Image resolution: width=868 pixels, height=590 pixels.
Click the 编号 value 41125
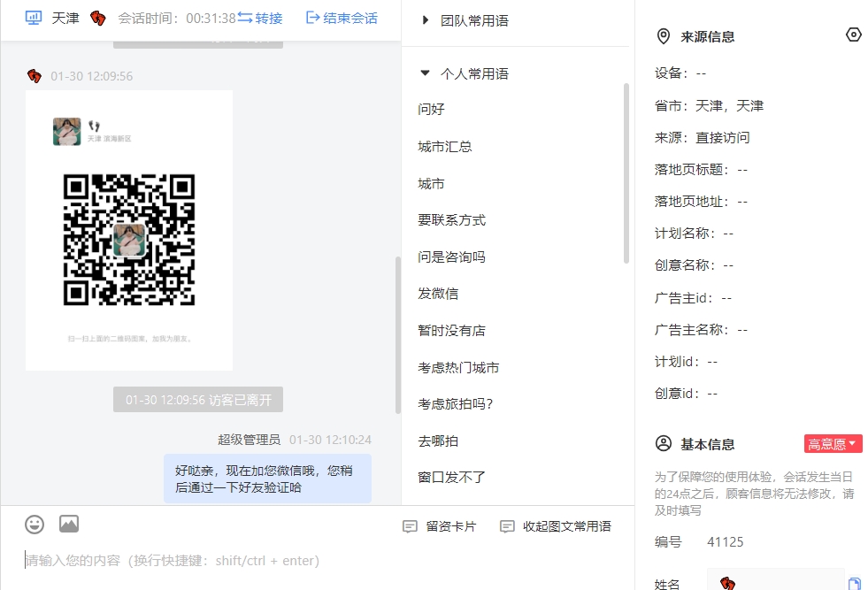726,542
